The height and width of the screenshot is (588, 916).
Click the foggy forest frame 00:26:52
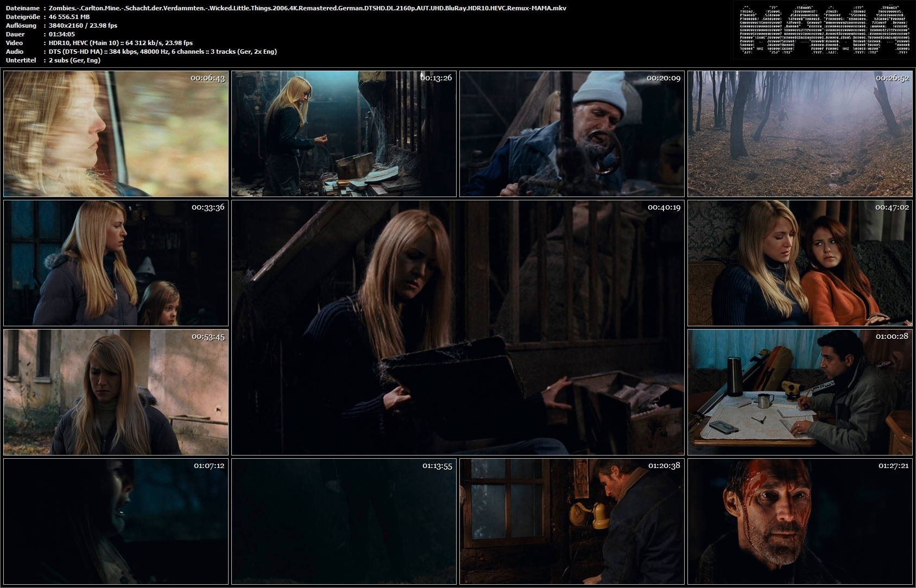click(x=800, y=134)
